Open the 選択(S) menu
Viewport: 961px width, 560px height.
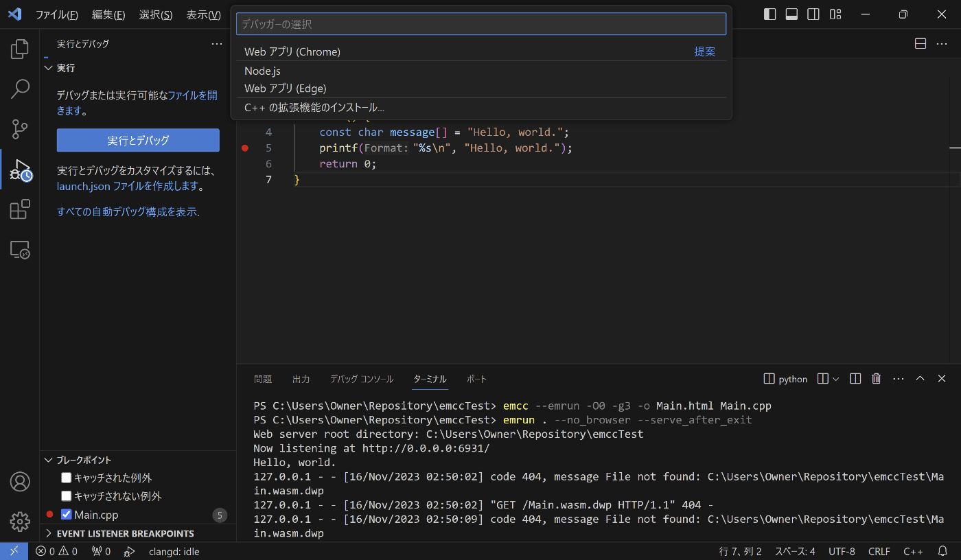tap(156, 14)
